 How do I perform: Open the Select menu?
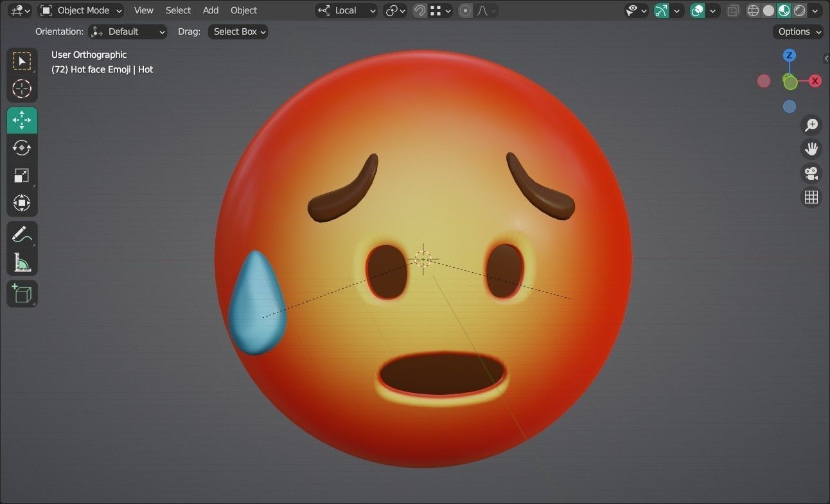point(178,10)
